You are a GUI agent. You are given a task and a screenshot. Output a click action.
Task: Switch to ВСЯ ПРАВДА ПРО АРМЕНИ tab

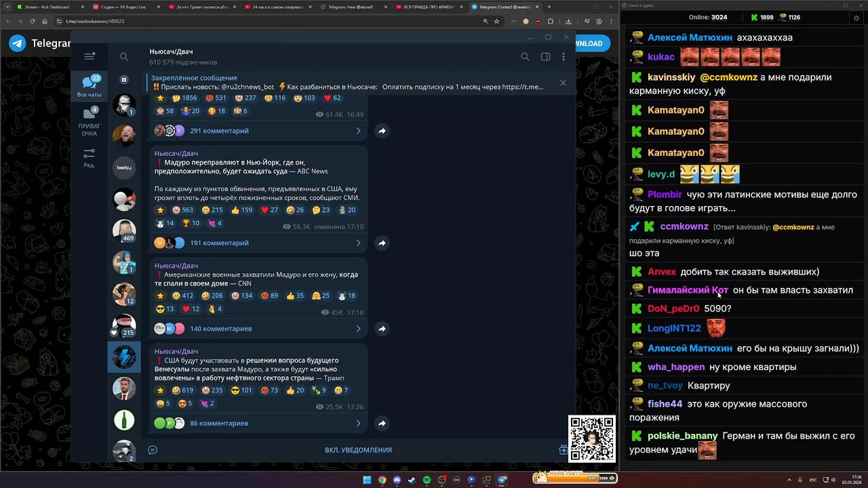click(428, 7)
